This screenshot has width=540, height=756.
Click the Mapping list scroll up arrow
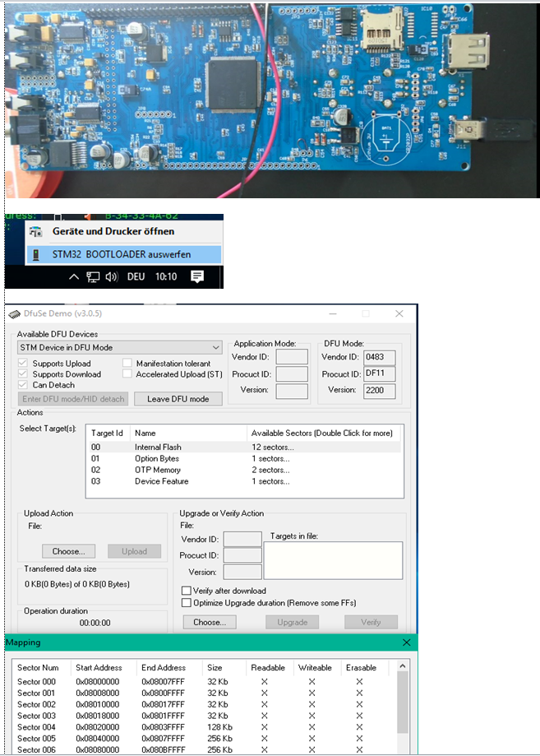403,666
